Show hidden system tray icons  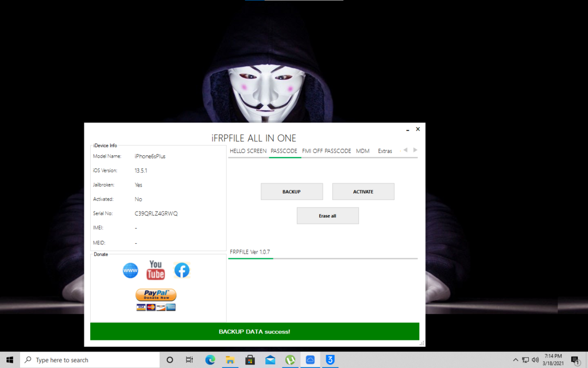coord(516,360)
